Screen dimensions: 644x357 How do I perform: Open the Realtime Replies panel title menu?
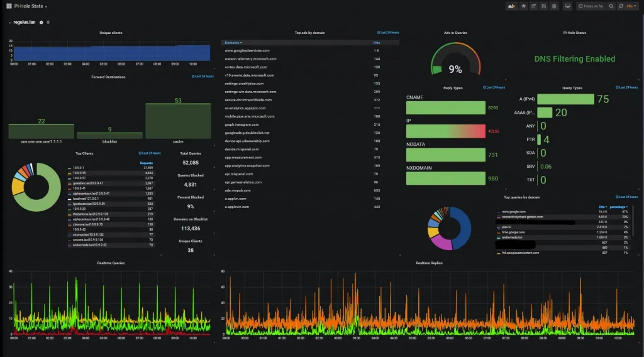pos(429,263)
